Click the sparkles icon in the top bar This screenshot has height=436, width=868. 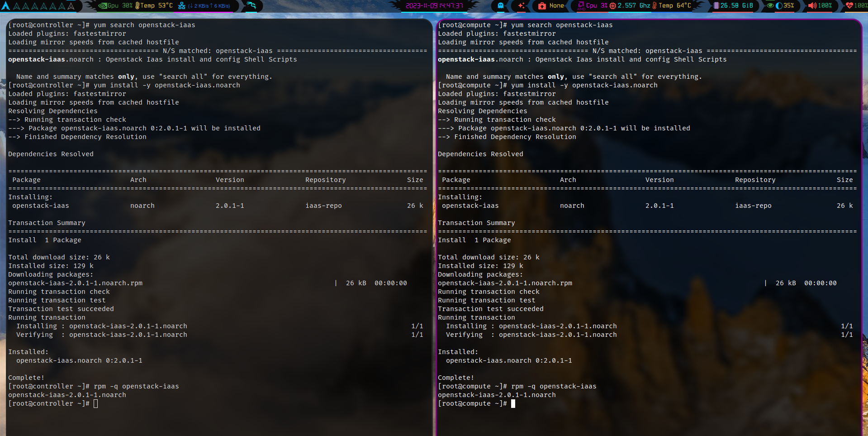(522, 6)
